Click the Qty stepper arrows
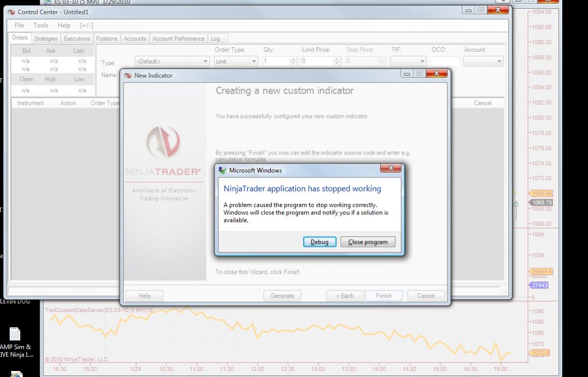 (x=293, y=61)
